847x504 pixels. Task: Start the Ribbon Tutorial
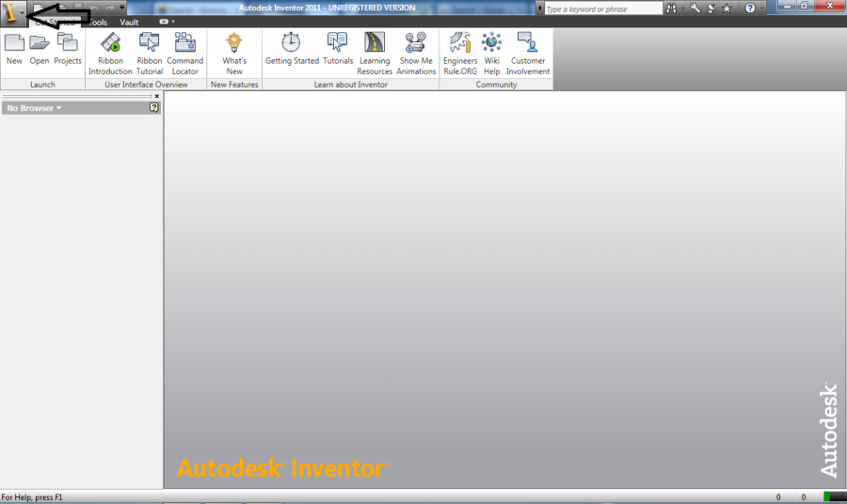click(149, 42)
